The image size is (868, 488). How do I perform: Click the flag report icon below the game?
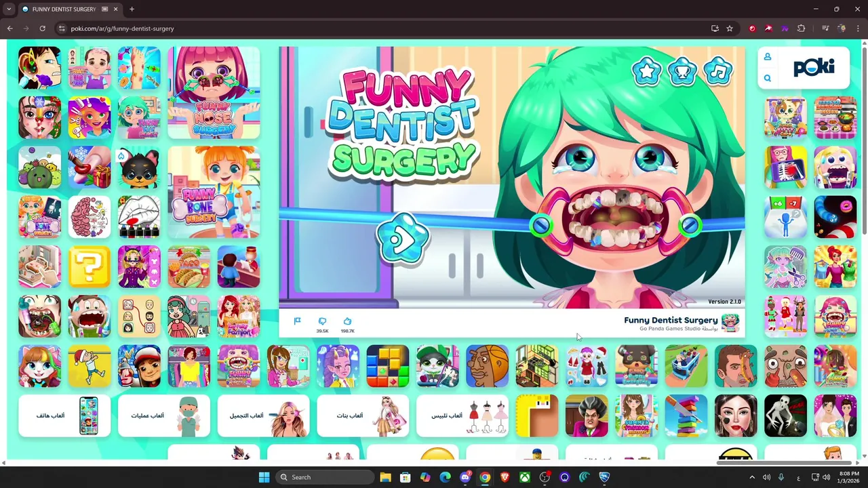297,321
